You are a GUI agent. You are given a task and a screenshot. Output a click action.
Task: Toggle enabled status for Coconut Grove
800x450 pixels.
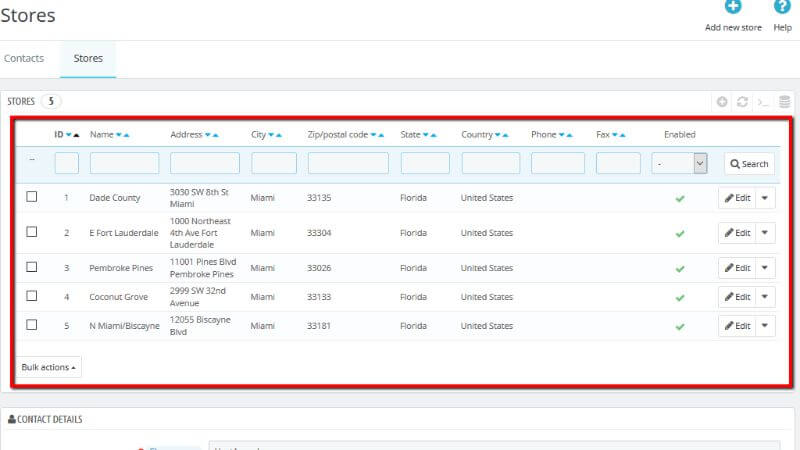point(680,297)
